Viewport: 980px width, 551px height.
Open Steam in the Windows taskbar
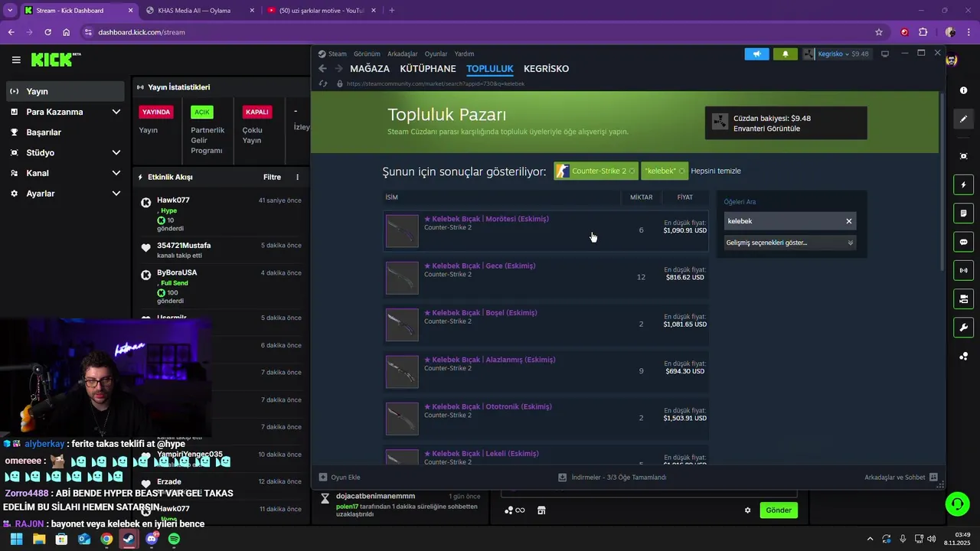[129, 539]
